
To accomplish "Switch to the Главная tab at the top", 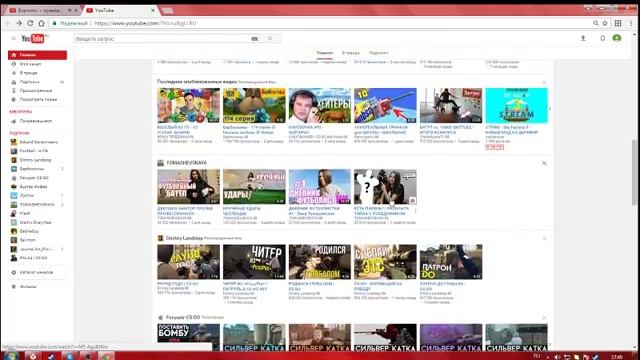I will click(x=325, y=53).
